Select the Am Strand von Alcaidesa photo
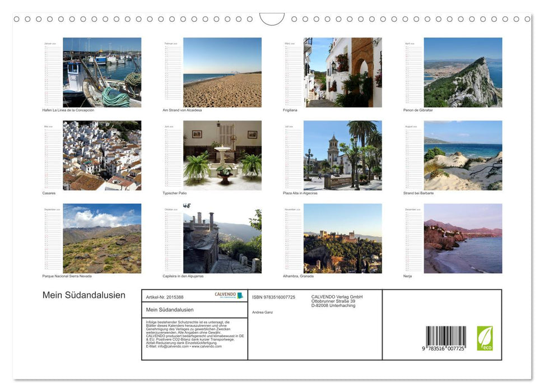The height and width of the screenshot is (392, 544). pyautogui.click(x=222, y=72)
